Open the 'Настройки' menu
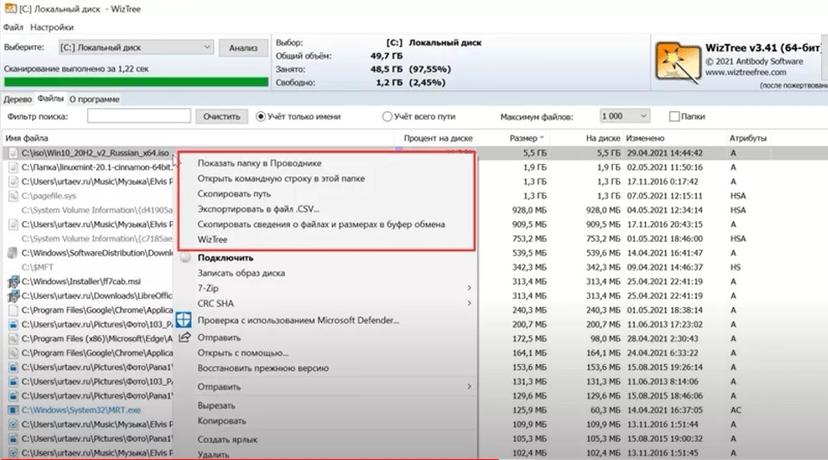The image size is (828, 460). 52,27
